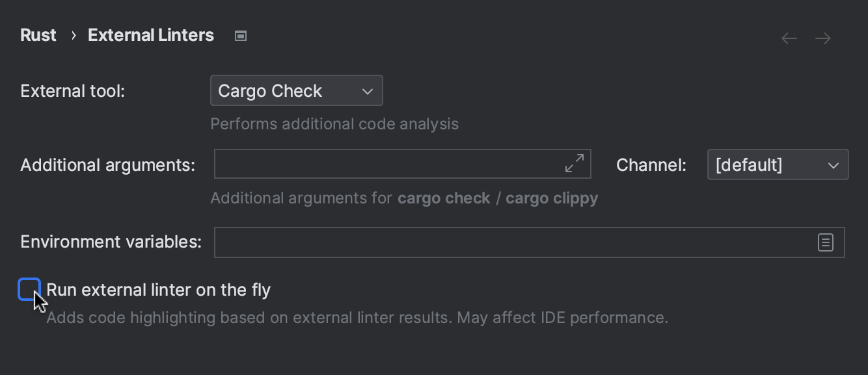Open the Environment variables list editor icon
The width and height of the screenshot is (868, 375).
pyautogui.click(x=825, y=242)
